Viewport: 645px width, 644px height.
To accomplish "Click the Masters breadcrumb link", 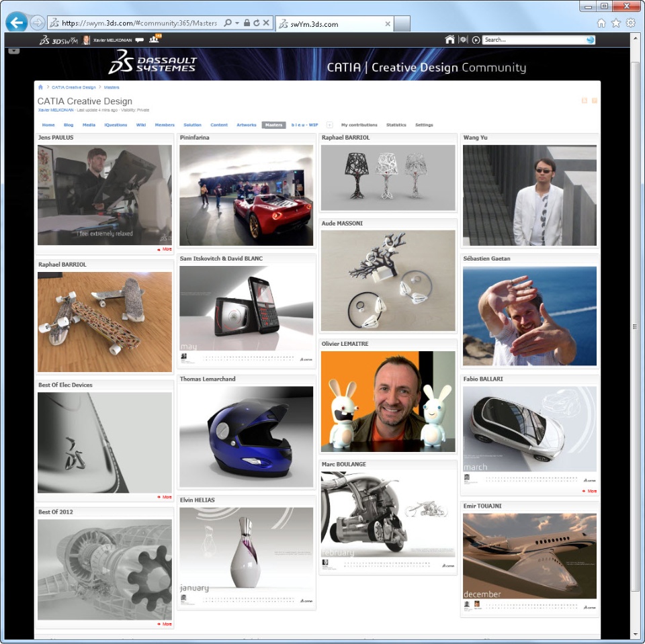I will pyautogui.click(x=112, y=87).
